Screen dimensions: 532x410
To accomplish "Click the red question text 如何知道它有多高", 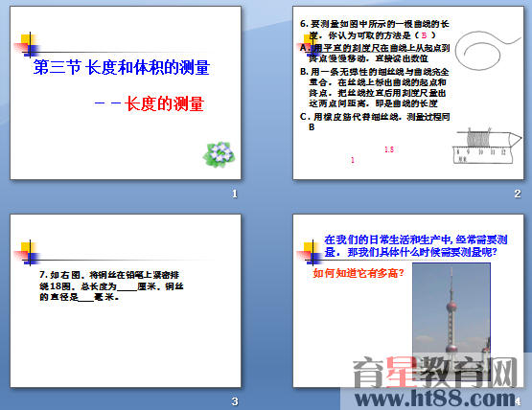I will [359, 273].
